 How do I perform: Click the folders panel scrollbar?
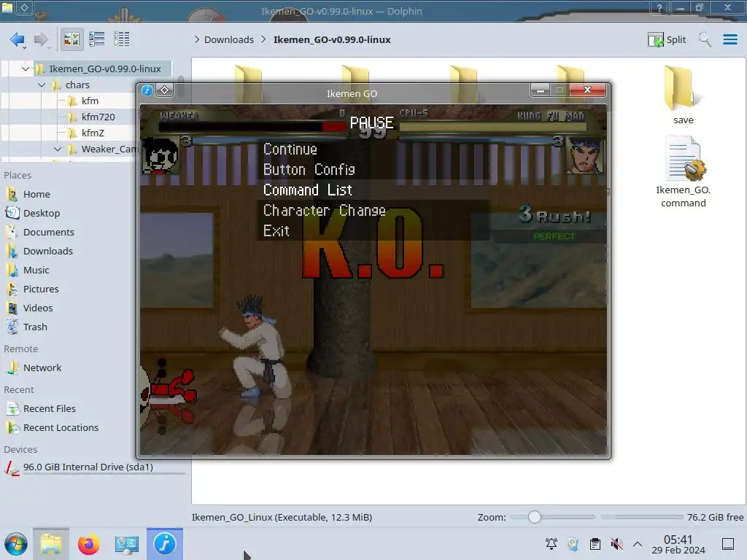click(x=181, y=86)
